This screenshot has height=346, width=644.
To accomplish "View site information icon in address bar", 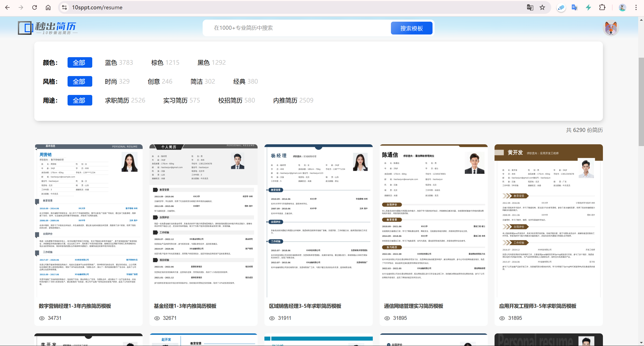I will tap(64, 8).
